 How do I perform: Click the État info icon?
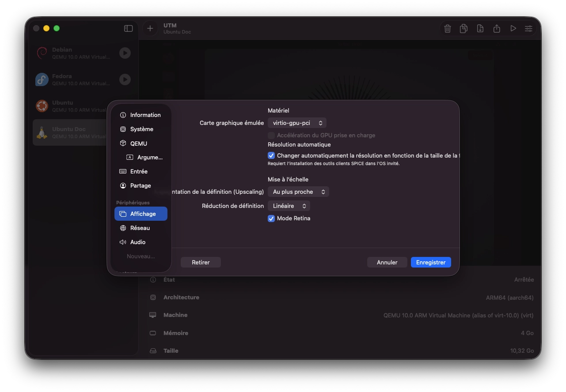[x=153, y=280]
